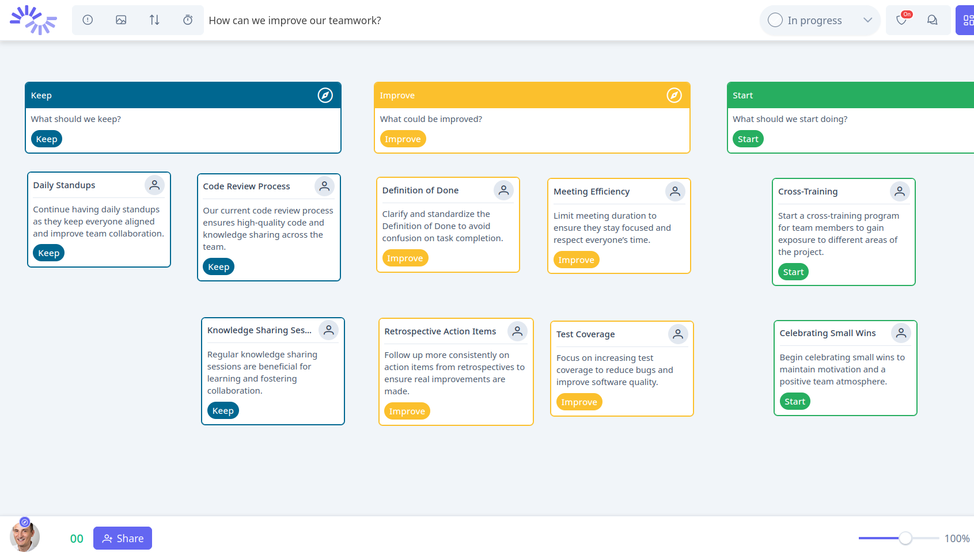Click the info icon in top toolbar

click(88, 20)
